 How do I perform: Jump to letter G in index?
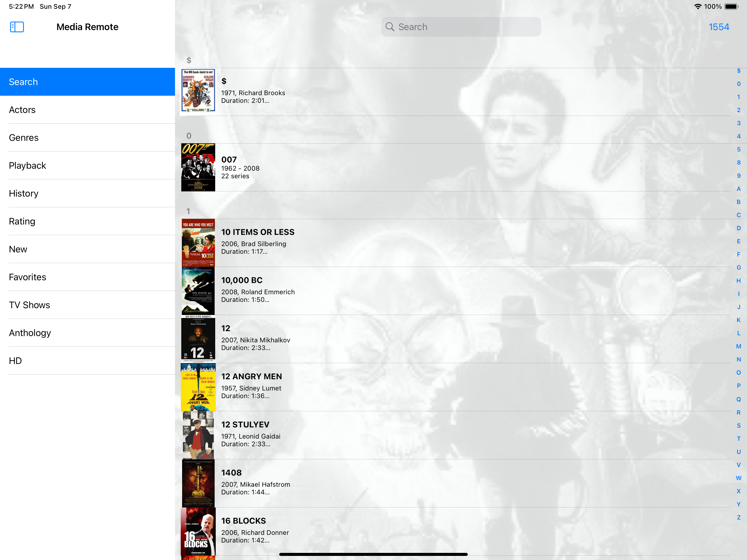pos(739,267)
